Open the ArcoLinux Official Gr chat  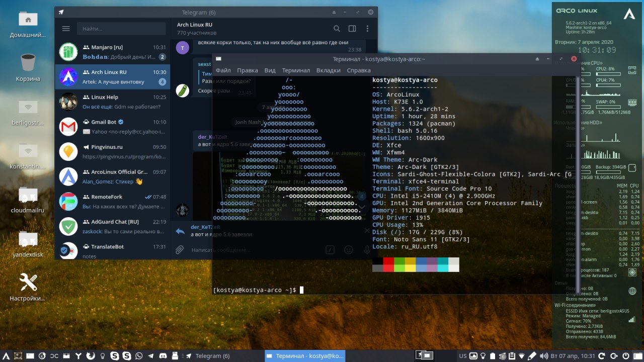point(113,176)
